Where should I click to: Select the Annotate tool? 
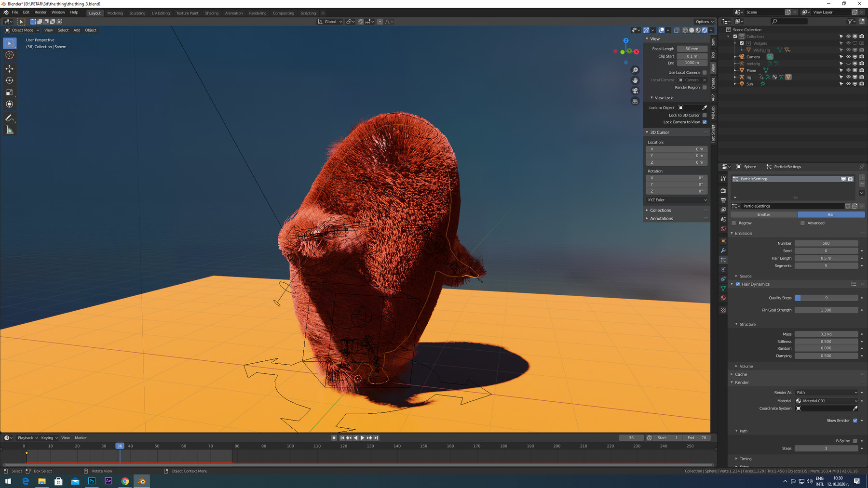click(x=9, y=118)
